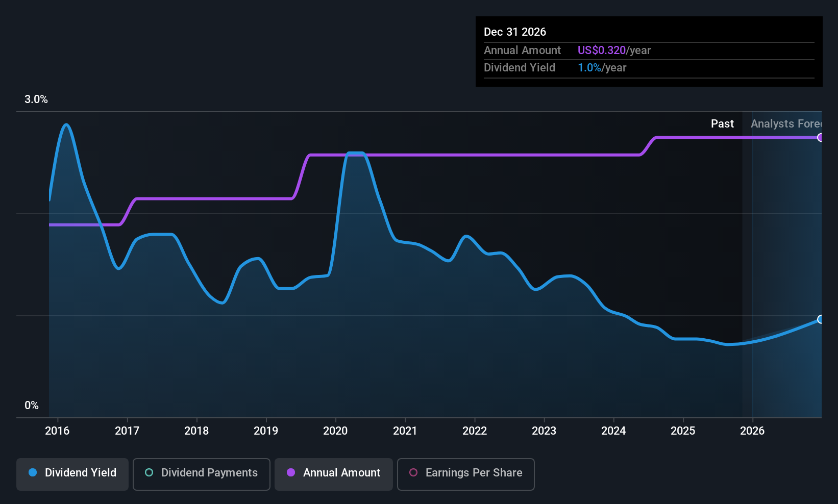
Task: Click the 1.0% dividend yield value
Action: coord(589,67)
